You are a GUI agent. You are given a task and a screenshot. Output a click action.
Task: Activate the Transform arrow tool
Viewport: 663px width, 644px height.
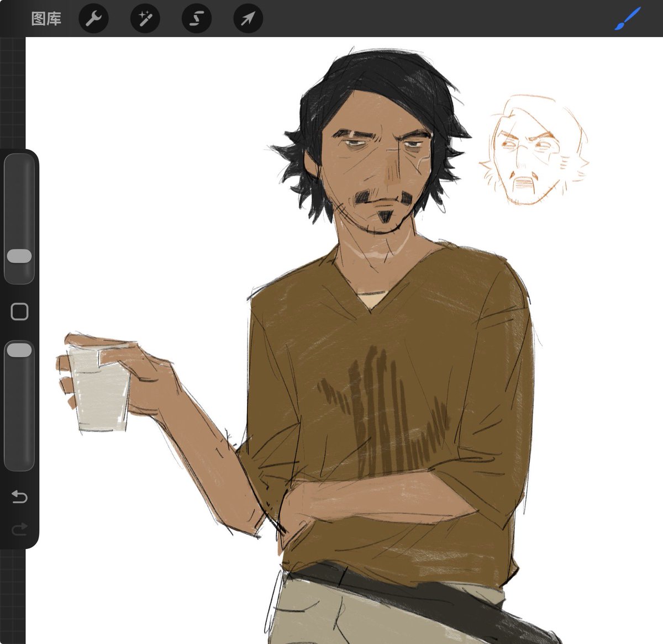click(248, 19)
